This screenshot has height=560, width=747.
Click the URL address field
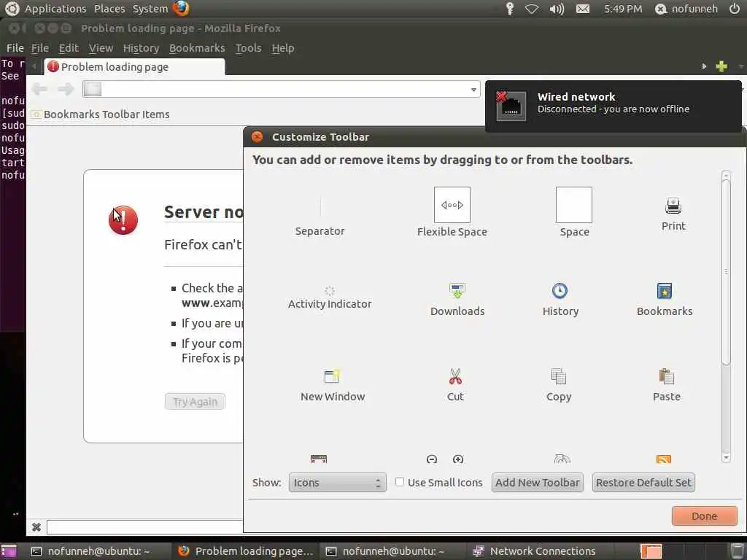(x=281, y=89)
